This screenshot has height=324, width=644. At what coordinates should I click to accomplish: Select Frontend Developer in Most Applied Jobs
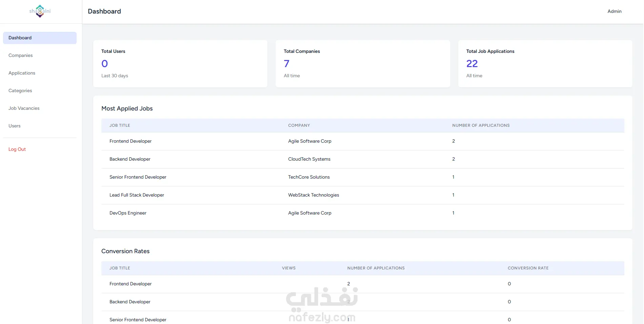(x=130, y=141)
